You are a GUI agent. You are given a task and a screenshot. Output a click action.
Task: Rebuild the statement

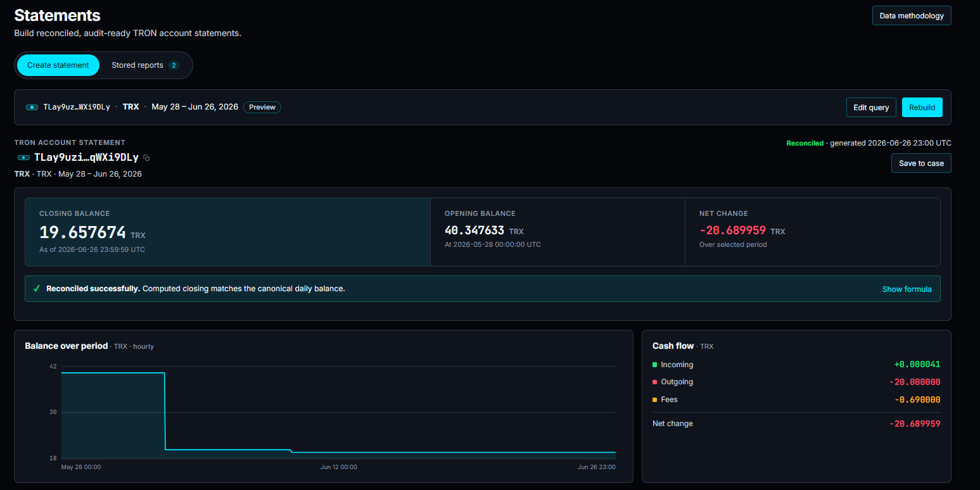922,107
